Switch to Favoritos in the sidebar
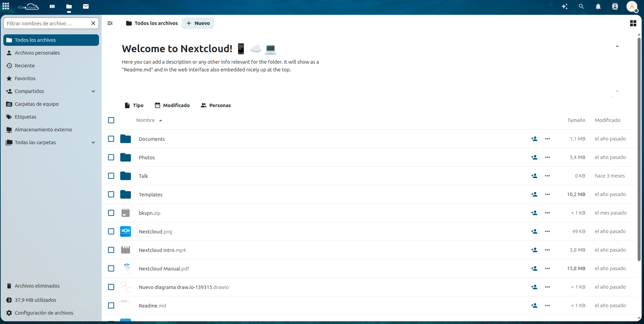This screenshot has width=644, height=324. [x=25, y=78]
